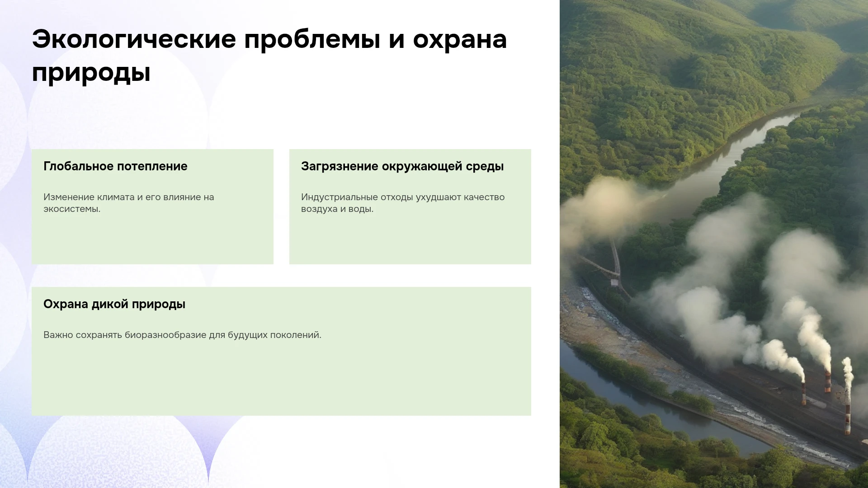Select the 'Индустриальные отходы ухудшают качество' text

click(x=403, y=197)
